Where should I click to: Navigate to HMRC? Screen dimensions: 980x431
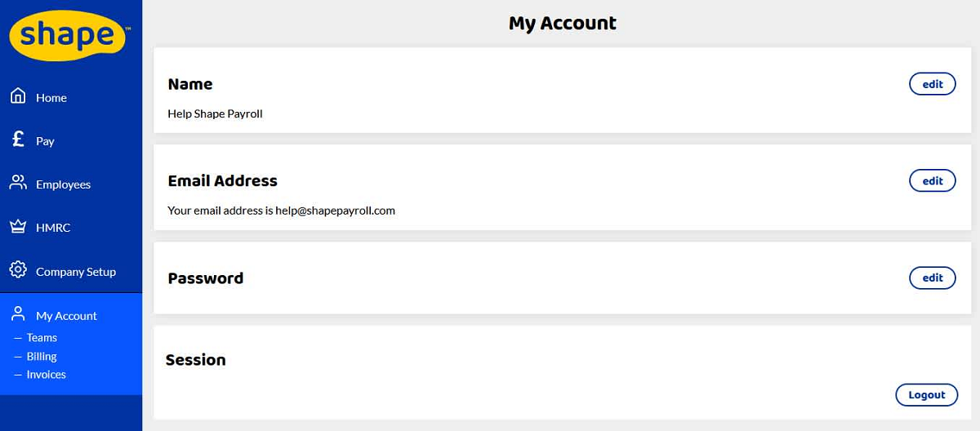53,228
